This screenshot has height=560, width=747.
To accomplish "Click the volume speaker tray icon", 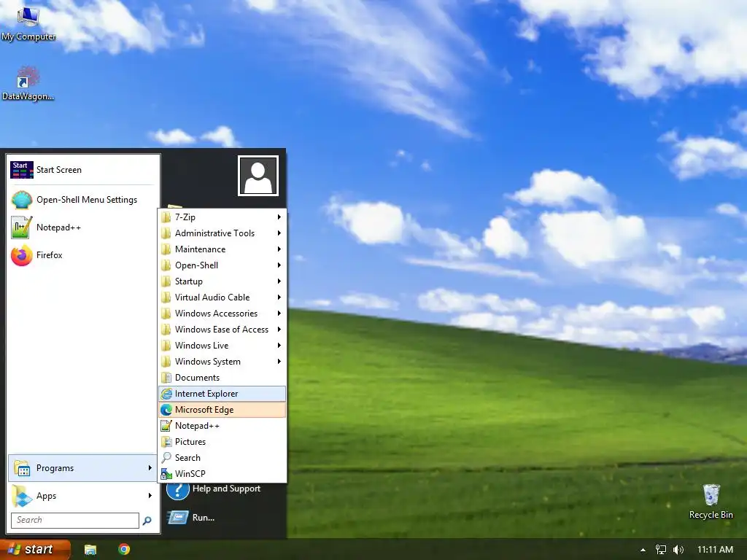I will click(x=678, y=550).
